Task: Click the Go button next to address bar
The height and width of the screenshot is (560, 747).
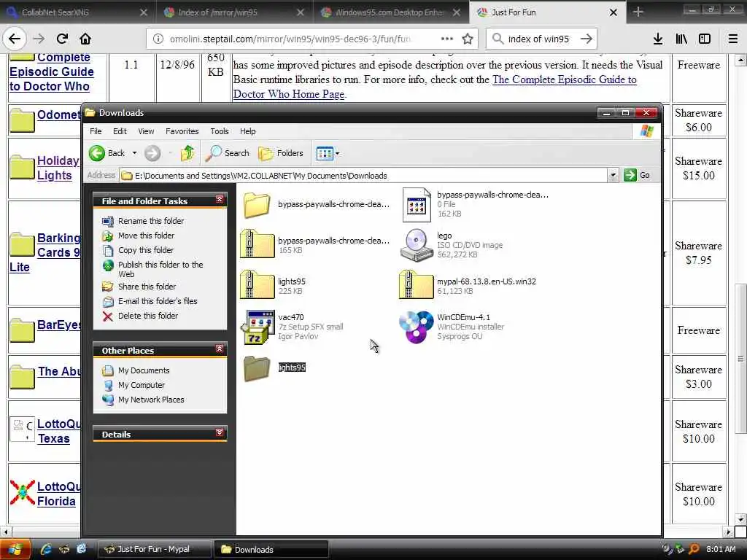Action: tap(637, 175)
